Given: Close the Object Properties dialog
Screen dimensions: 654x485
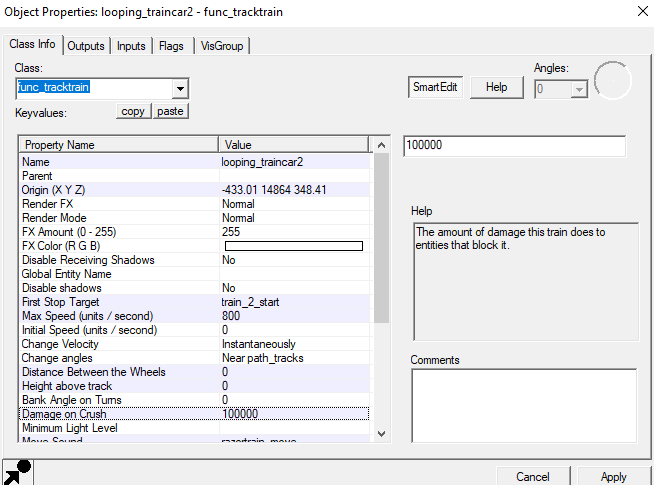Looking at the screenshot, I should pos(643,11).
